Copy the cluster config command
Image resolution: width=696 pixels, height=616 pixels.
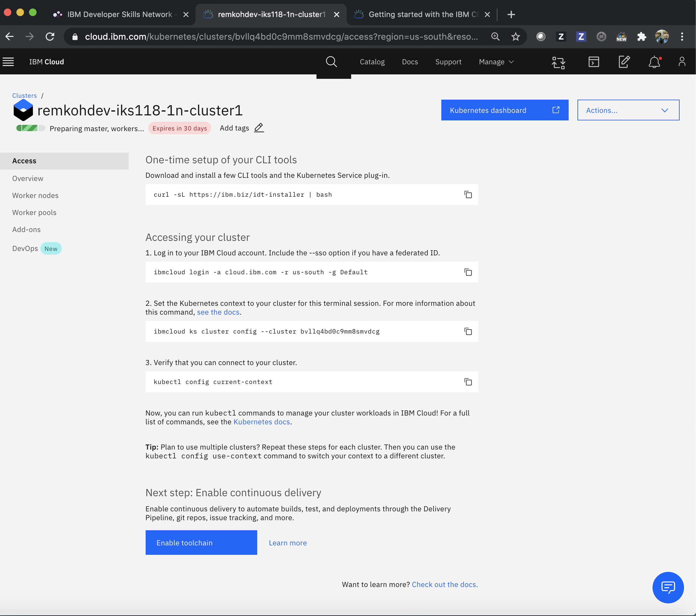point(468,331)
